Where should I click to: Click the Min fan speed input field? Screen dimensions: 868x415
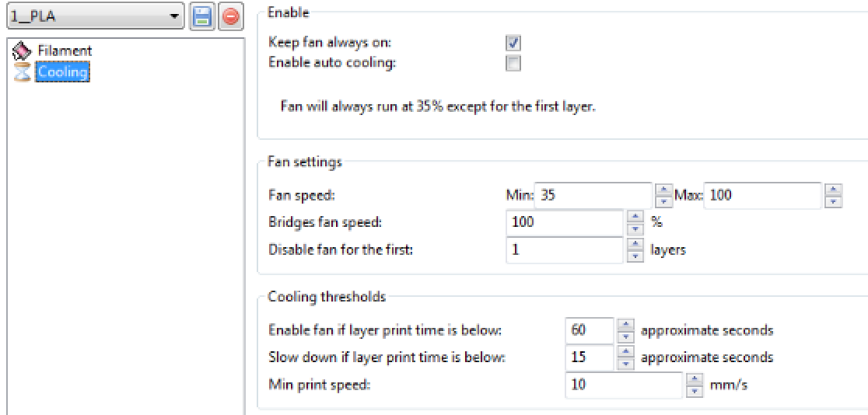tap(593, 196)
